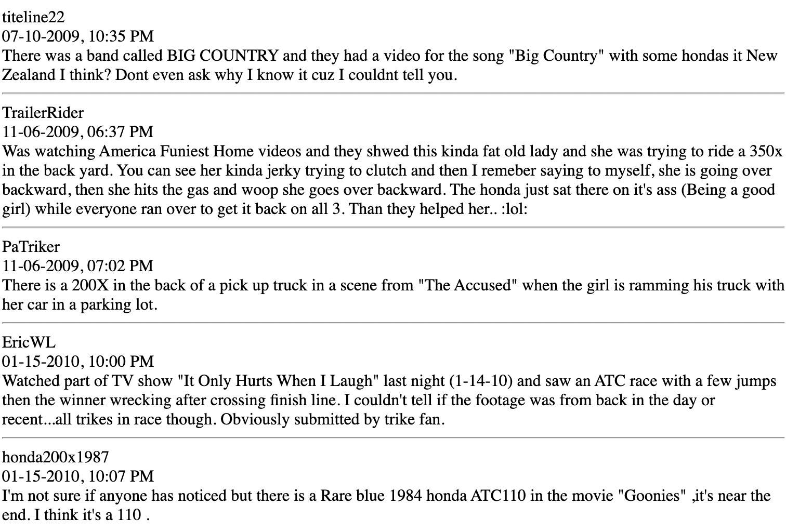Click the words BIG COUNTRY in first post

point(222,56)
